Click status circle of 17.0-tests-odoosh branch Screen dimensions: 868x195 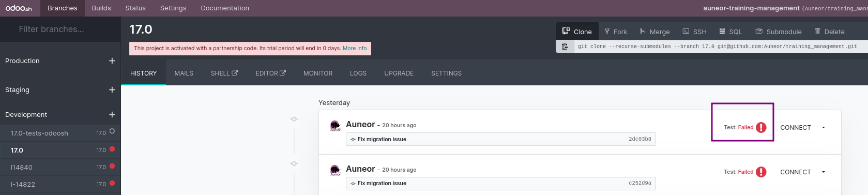[x=112, y=131]
